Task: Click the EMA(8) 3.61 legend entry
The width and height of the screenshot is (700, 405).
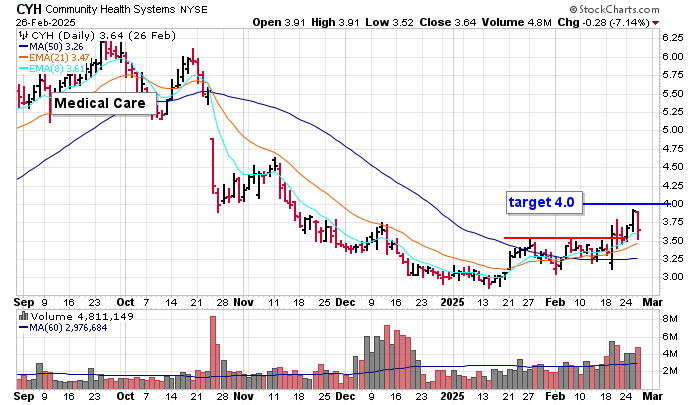Action: pyautogui.click(x=52, y=69)
